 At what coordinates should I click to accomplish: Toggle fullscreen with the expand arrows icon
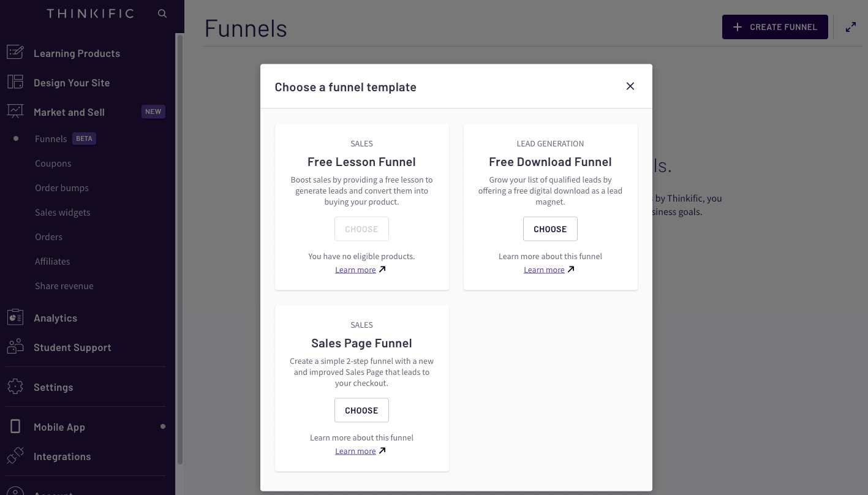point(851,27)
